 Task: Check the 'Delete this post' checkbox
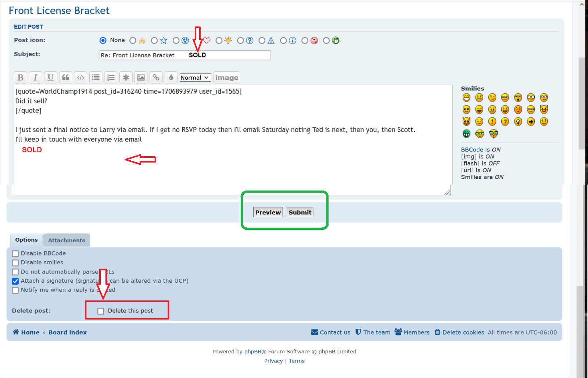(x=101, y=311)
